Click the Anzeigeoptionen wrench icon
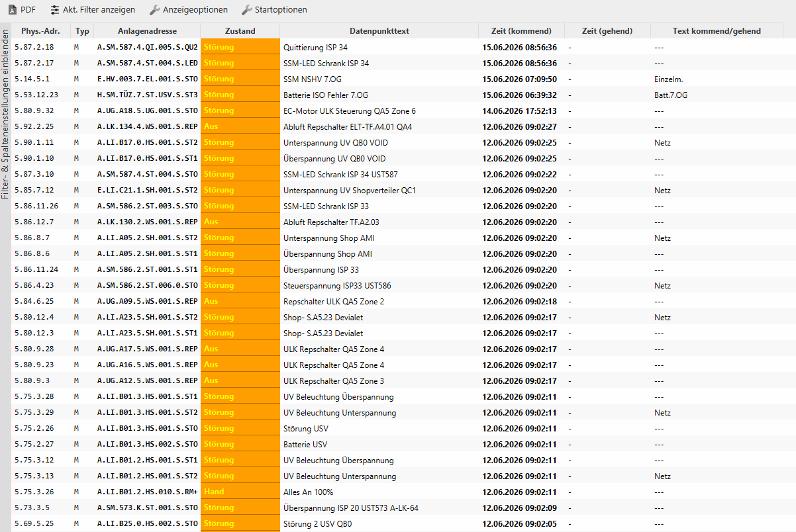Image resolution: width=796 pixels, height=532 pixels. [154, 10]
